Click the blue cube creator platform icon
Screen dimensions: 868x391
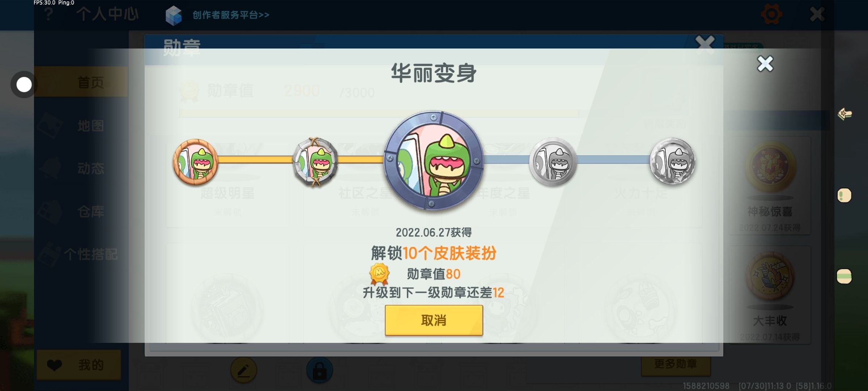[174, 15]
